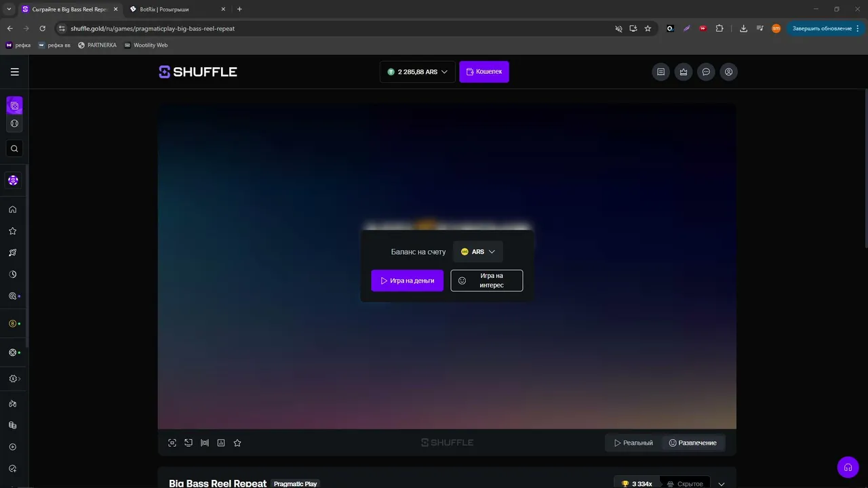Open the рефка bookmark
The image size is (868, 488).
pyautogui.click(x=18, y=45)
